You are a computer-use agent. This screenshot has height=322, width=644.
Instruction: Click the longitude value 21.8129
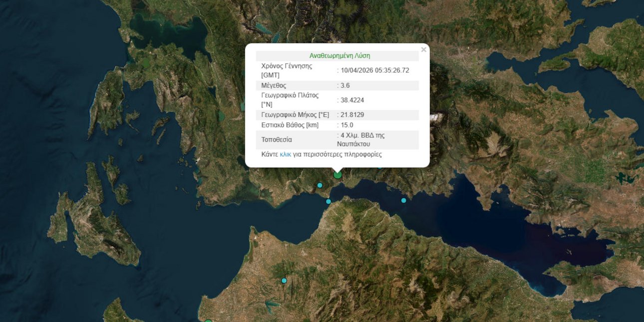(351, 114)
